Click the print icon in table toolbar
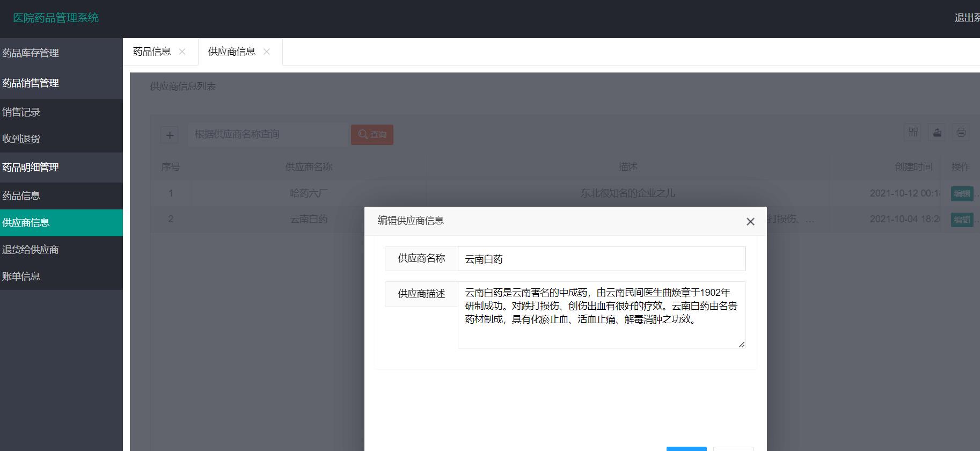980x451 pixels. click(961, 132)
